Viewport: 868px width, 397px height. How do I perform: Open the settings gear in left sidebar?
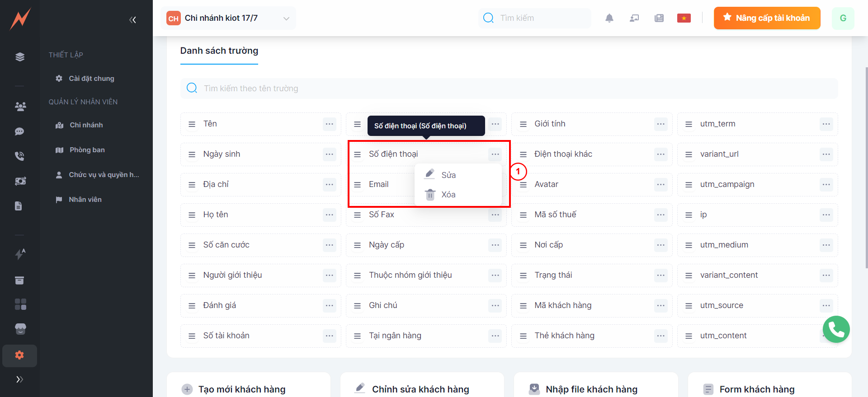click(x=19, y=355)
